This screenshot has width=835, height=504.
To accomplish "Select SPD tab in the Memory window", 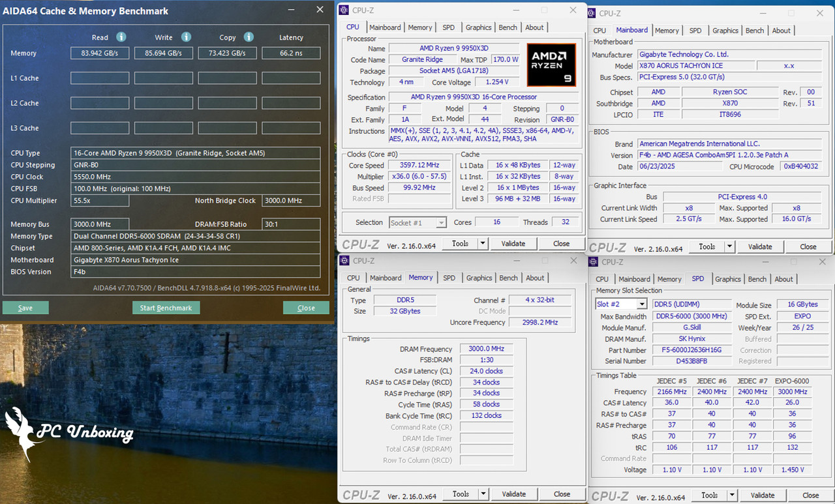I will coord(449,278).
